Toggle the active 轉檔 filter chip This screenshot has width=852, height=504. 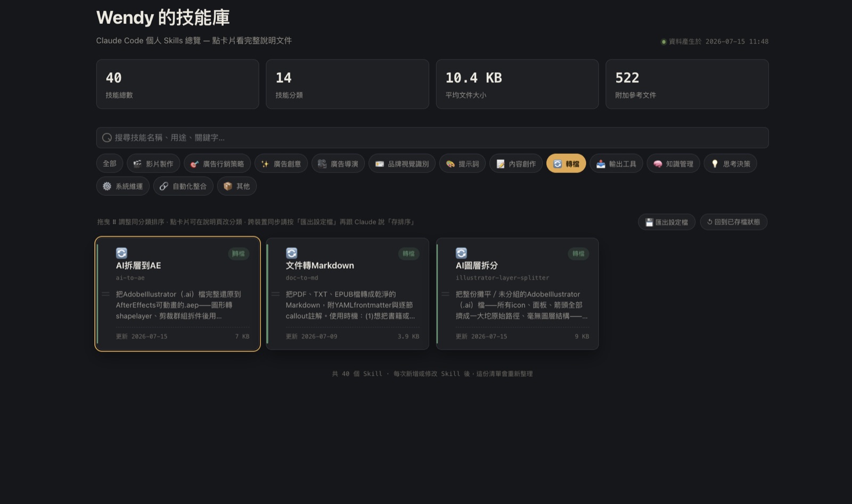566,163
